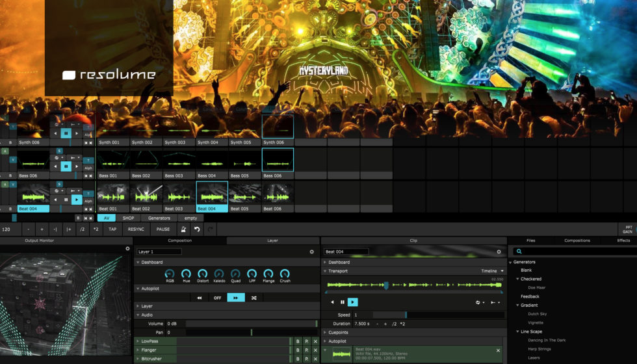This screenshot has width=637, height=364.
Task: Click the TAP tempo button
Action: (112, 229)
